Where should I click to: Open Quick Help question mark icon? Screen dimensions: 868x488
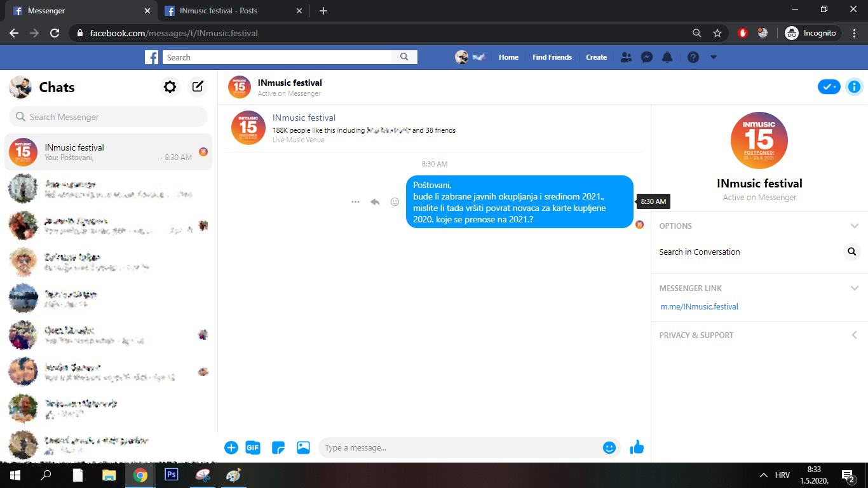(693, 57)
